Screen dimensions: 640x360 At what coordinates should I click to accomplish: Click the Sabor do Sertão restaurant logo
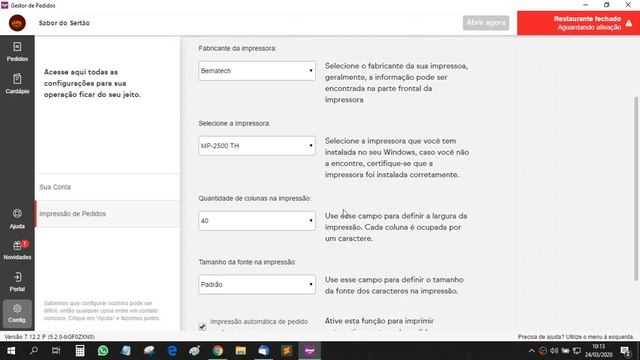[x=17, y=23]
